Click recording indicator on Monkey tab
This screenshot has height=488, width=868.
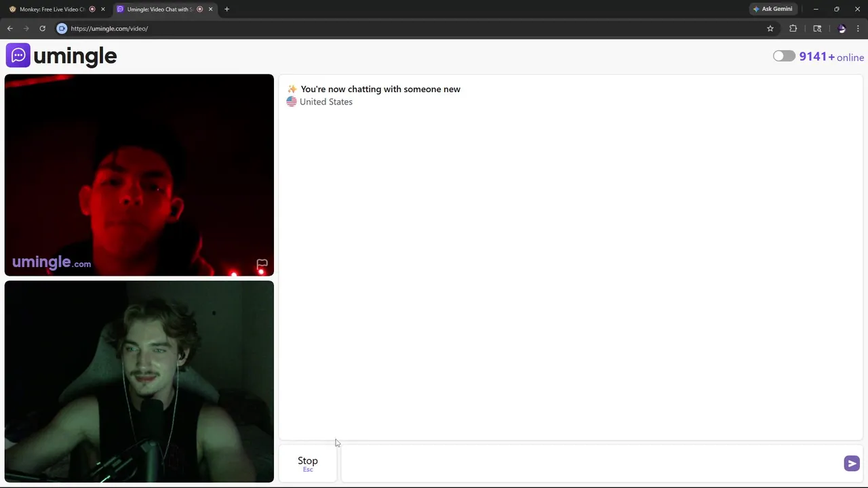pos(92,9)
